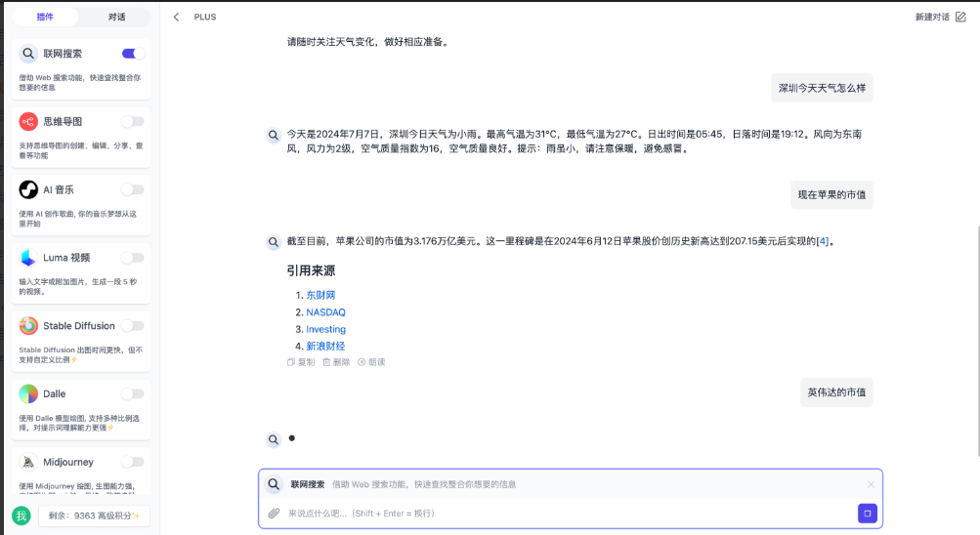Viewport: 980px width, 535px height.
Task: Switch to the 插件 tab
Action: (x=45, y=17)
